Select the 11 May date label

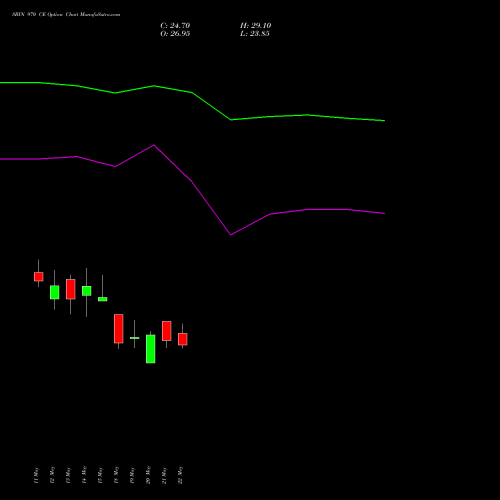36,475
